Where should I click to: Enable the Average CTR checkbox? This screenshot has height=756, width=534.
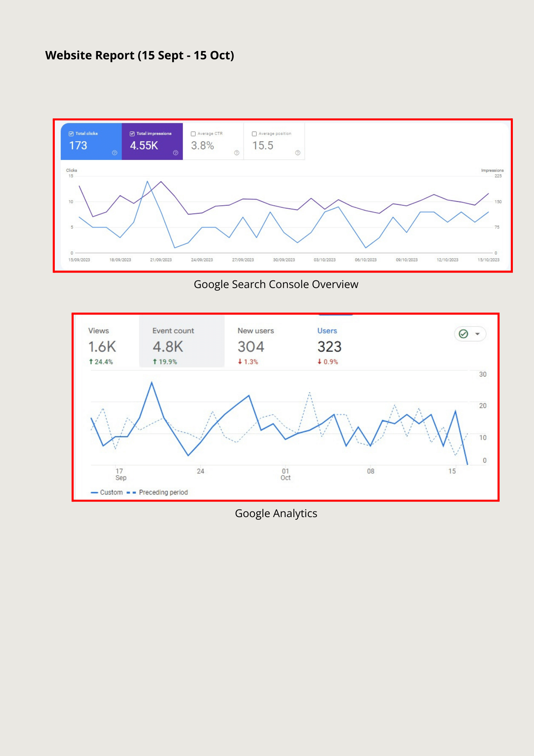tap(193, 134)
